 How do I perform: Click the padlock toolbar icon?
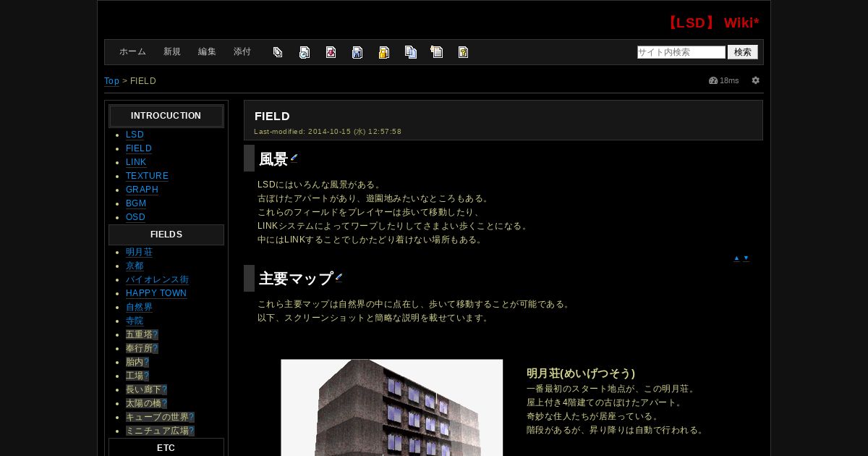384,52
